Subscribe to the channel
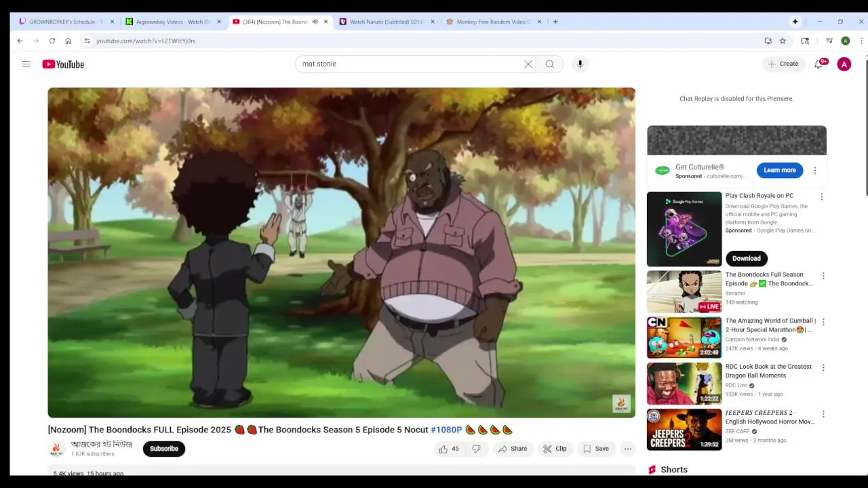The image size is (868, 488). click(164, 449)
